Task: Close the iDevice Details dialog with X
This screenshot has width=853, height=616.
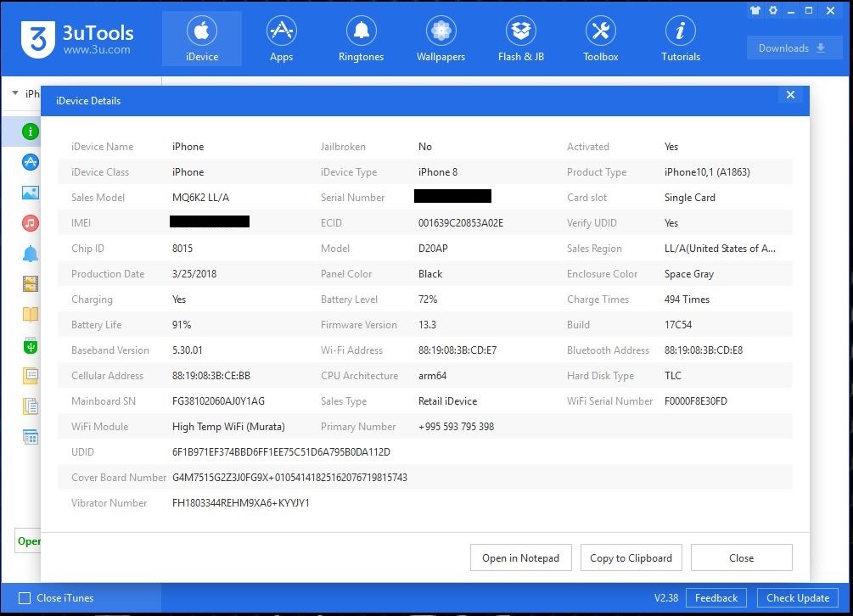Action: [790, 95]
